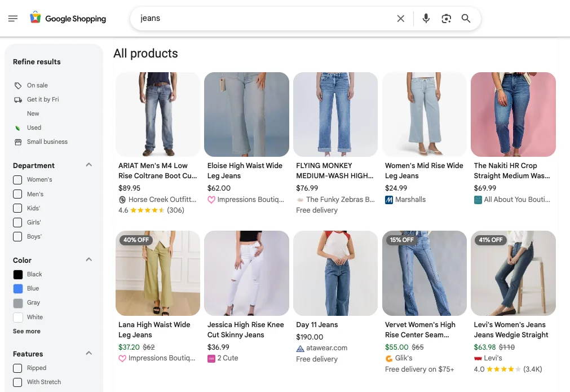Screen dimensions: 570x392
Task: Click the Horse Creek Outfitters seller icon
Action: coord(122,199)
